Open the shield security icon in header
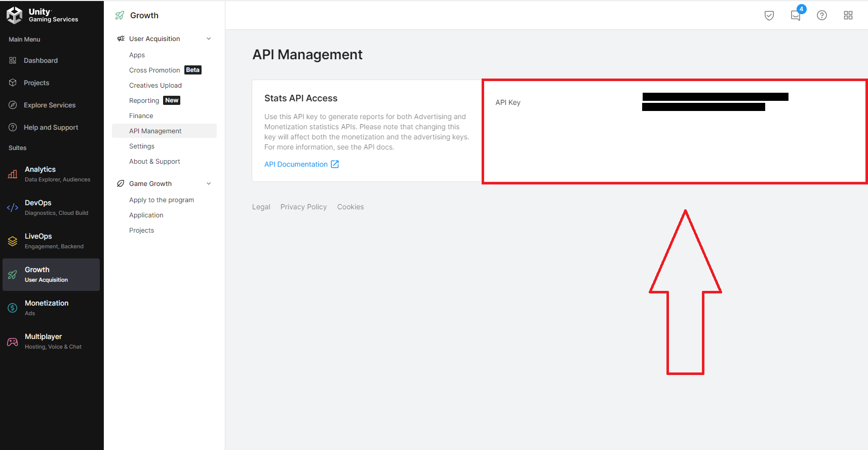Screen dimensions: 868x450 (769, 15)
